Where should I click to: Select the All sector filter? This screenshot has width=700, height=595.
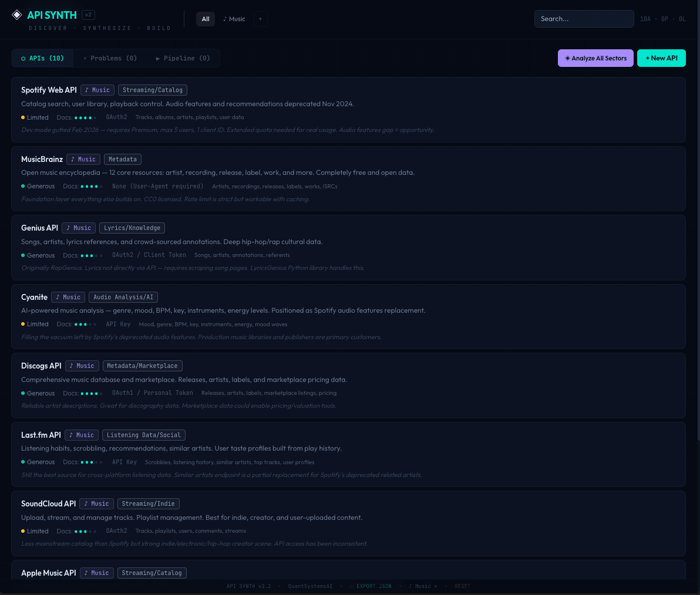coord(206,19)
